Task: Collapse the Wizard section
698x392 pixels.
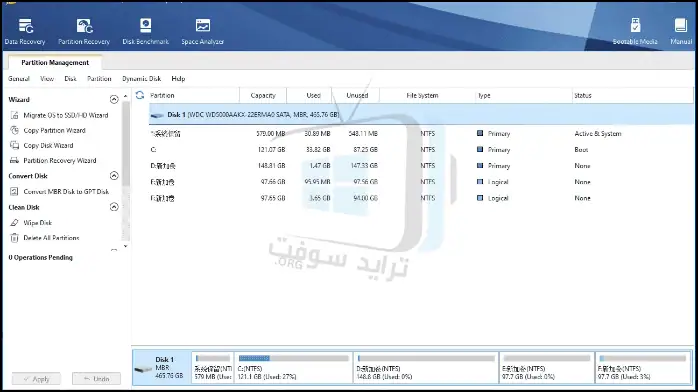Action: click(x=114, y=100)
